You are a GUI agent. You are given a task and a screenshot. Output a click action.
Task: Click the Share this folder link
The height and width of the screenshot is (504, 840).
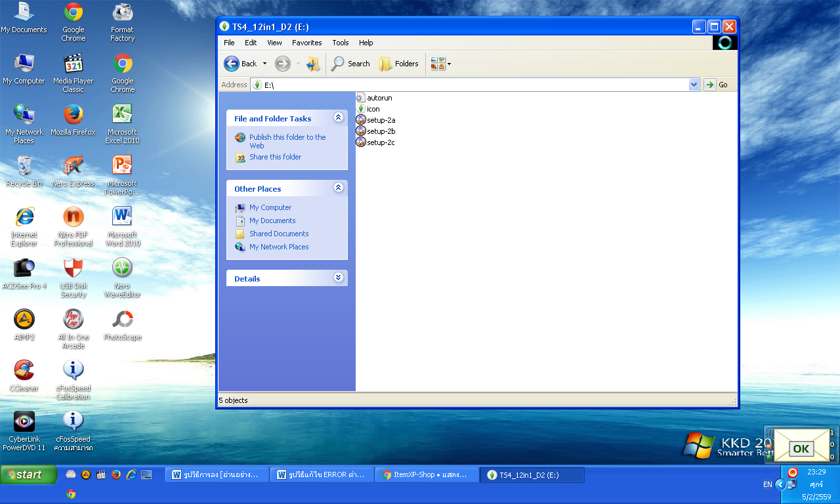pyautogui.click(x=275, y=157)
